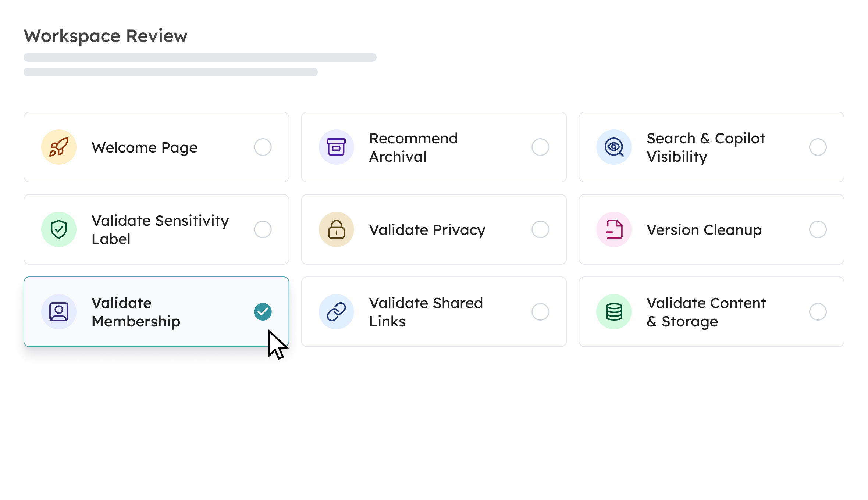868x500 pixels.
Task: Deselect the checked Validate Membership toggle
Action: tap(262, 311)
